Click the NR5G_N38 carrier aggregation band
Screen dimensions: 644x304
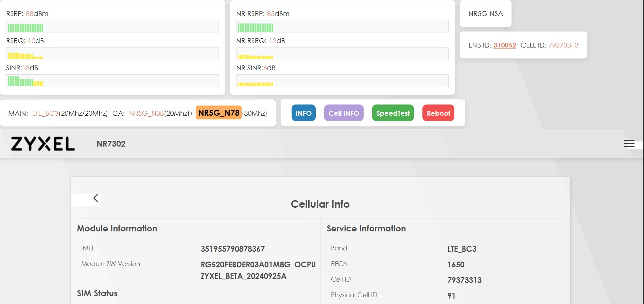click(146, 113)
